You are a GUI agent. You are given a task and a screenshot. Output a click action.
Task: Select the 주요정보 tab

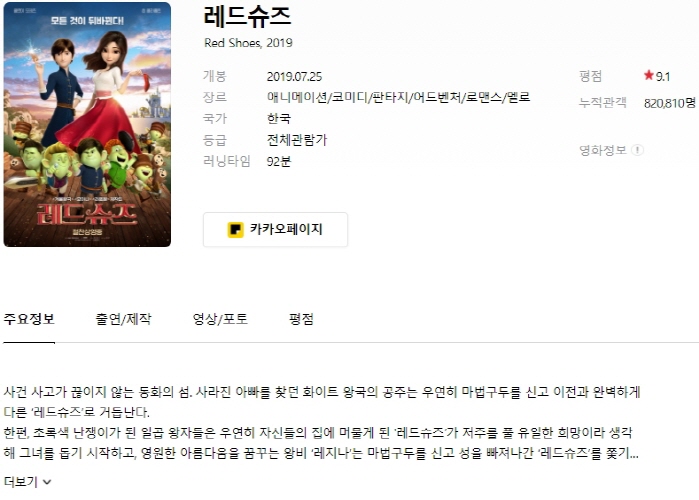click(x=29, y=319)
